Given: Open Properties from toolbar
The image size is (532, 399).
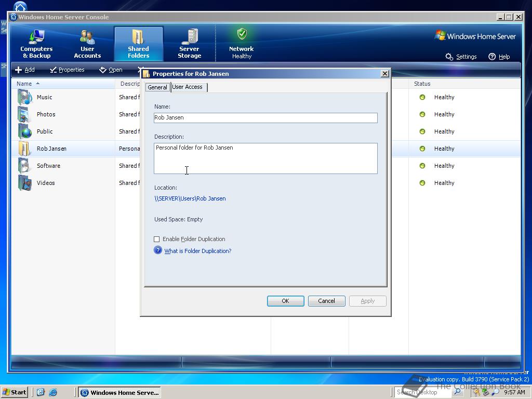Looking at the screenshot, I should 67,70.
